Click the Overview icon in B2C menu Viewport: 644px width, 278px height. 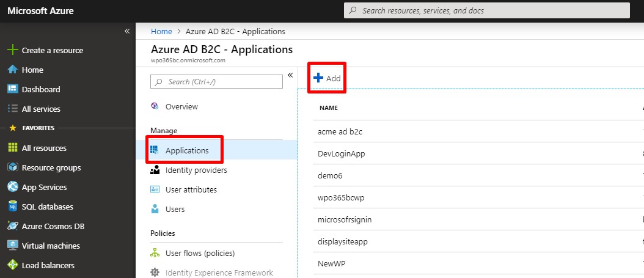(155, 106)
